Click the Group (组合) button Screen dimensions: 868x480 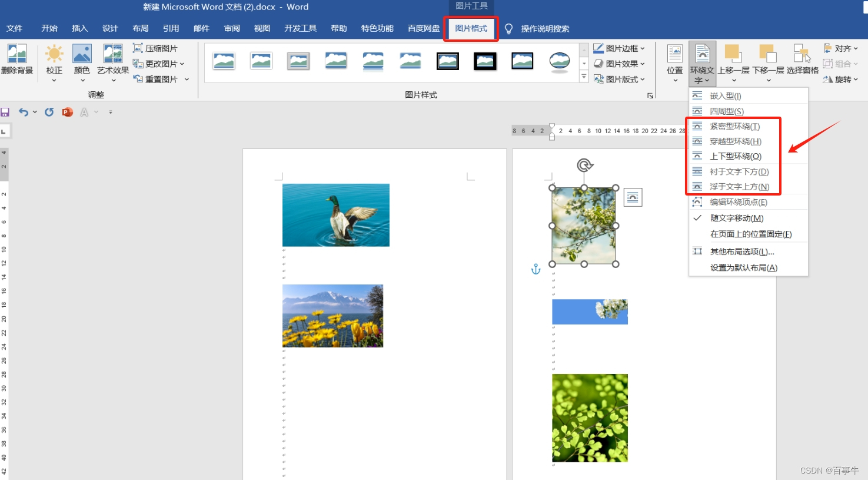(840, 64)
